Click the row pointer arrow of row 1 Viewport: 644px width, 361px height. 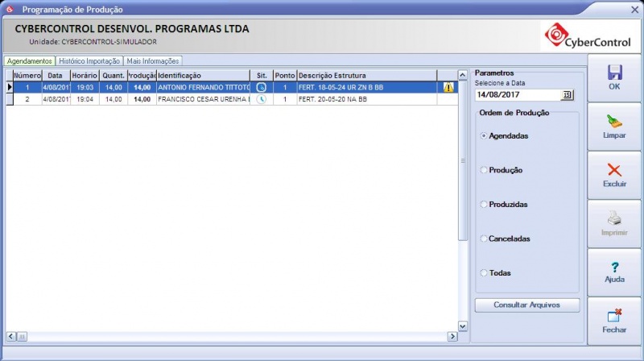click(10, 87)
